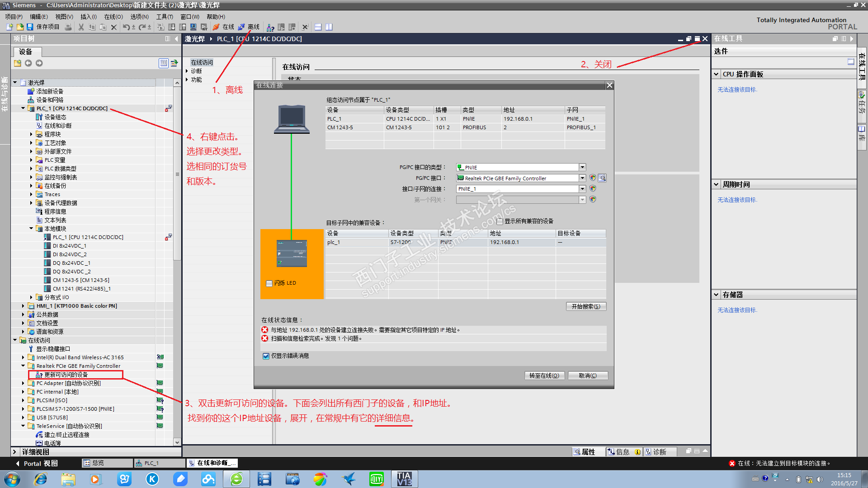Click search icon next to PG/PC接口

(x=602, y=178)
